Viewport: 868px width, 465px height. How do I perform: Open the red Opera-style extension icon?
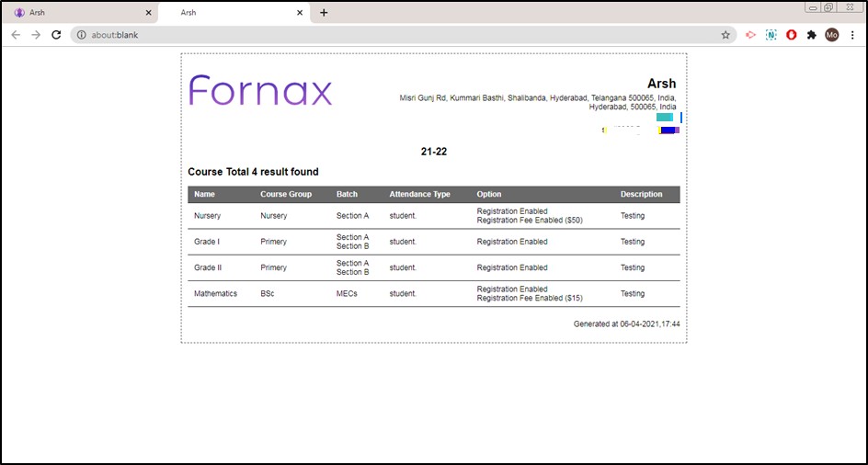tap(792, 35)
